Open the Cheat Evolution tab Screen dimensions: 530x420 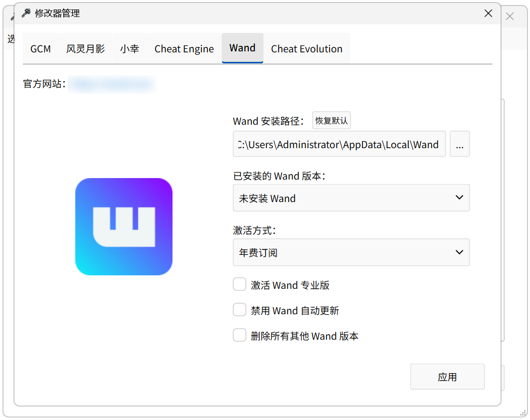tap(307, 49)
